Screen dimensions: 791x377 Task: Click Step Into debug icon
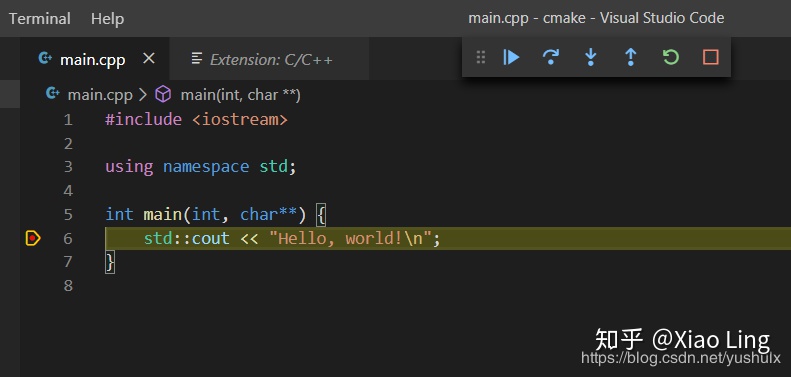(x=590, y=57)
